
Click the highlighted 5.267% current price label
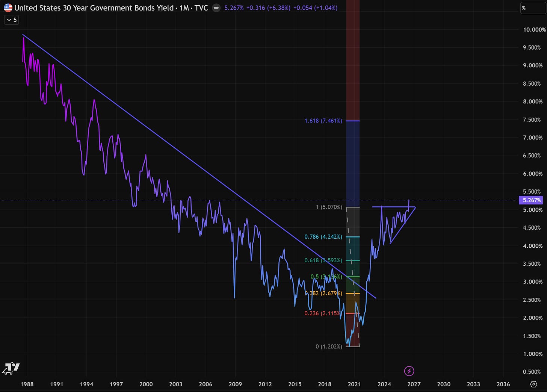pos(530,200)
